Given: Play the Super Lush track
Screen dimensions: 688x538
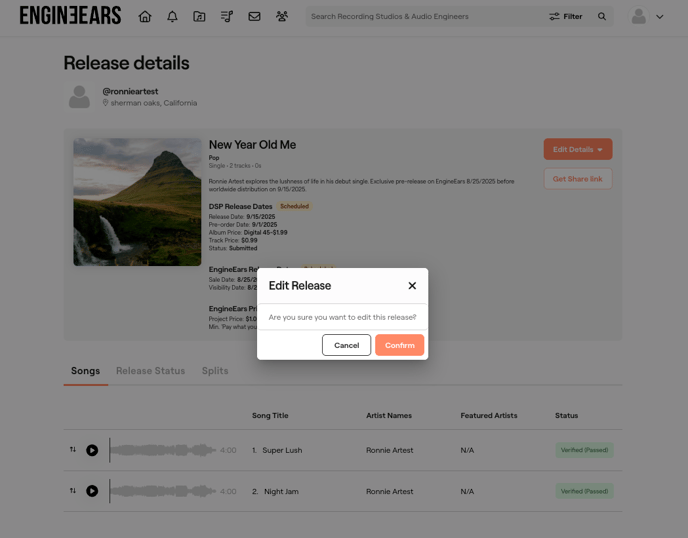Looking at the screenshot, I should pos(92,450).
